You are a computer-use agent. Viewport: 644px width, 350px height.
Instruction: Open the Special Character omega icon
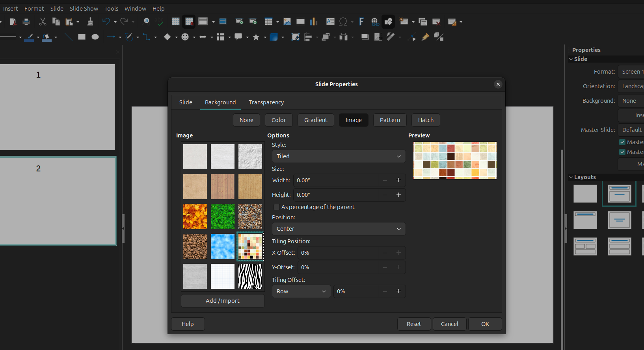(x=343, y=22)
